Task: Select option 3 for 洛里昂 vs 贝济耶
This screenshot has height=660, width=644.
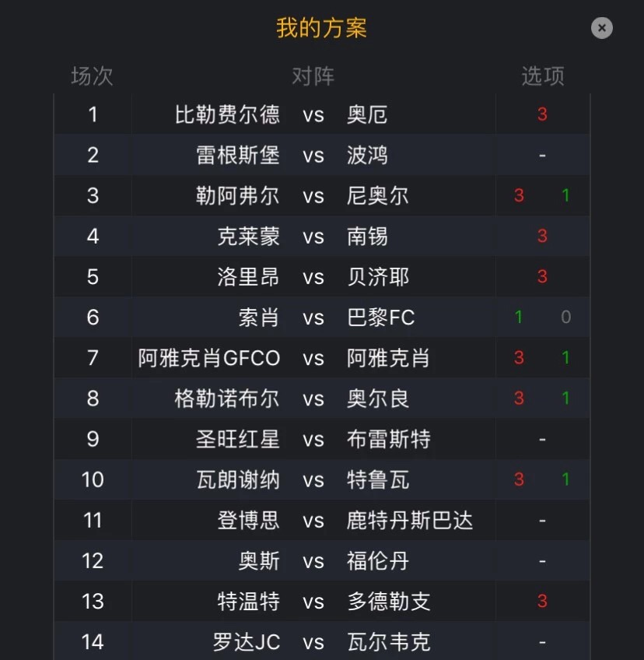Action: coord(542,276)
